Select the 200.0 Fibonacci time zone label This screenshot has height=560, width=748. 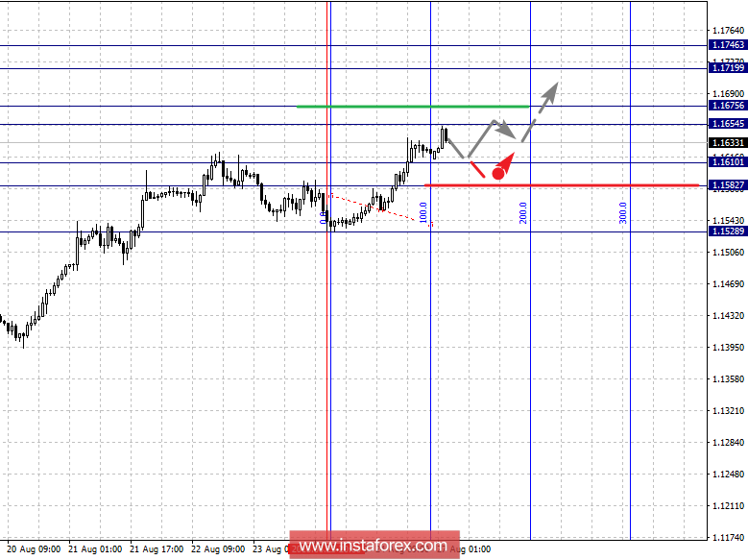coord(523,212)
